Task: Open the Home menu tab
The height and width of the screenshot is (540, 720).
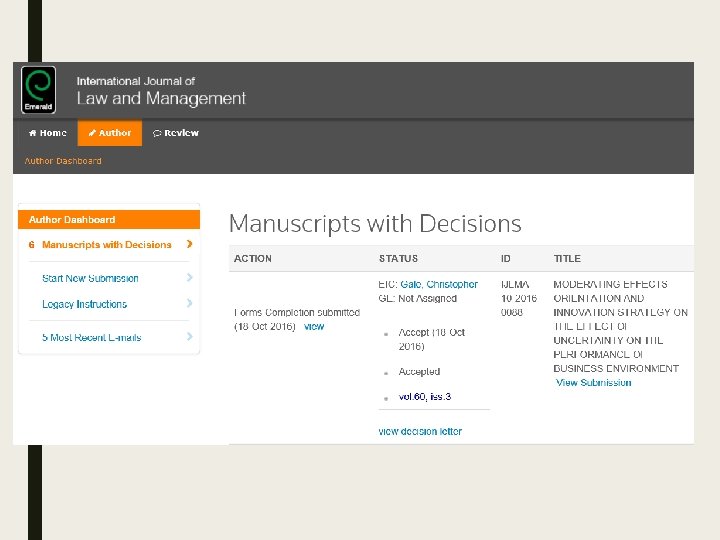Action: (47, 133)
